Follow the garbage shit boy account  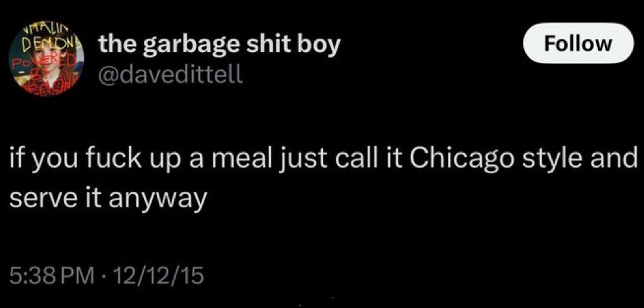[578, 43]
